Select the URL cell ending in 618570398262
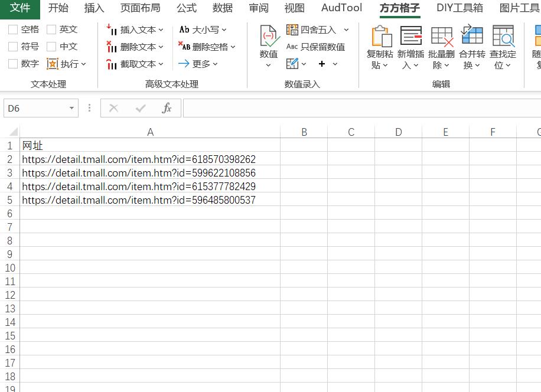541x392 pixels. 150,159
